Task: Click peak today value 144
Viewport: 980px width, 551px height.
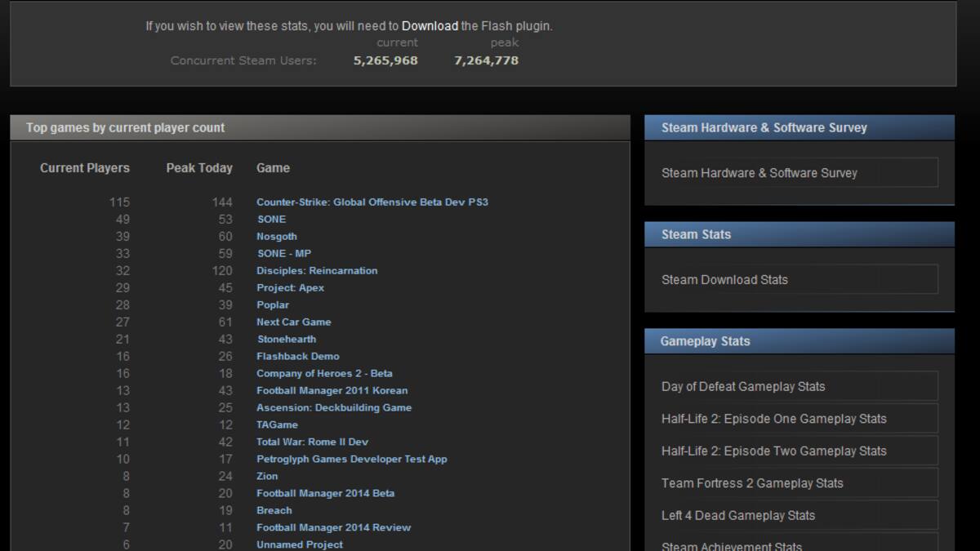Action: point(222,202)
